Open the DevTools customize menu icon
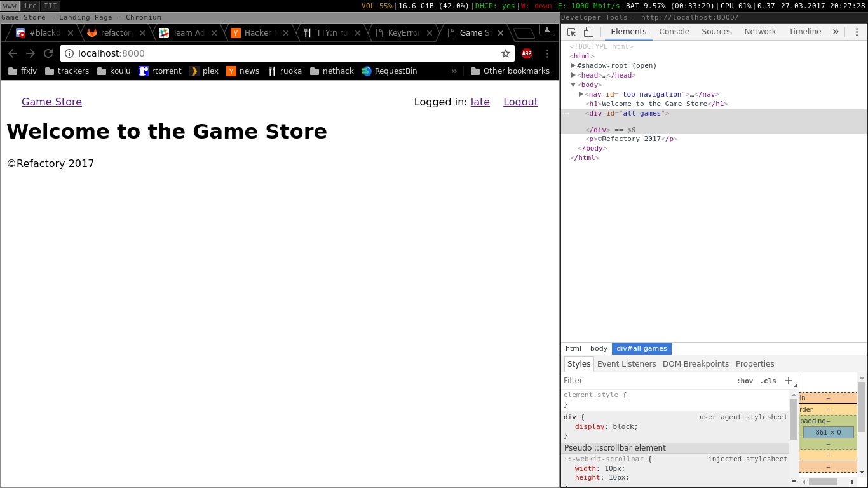The height and width of the screenshot is (488, 868). tap(857, 32)
